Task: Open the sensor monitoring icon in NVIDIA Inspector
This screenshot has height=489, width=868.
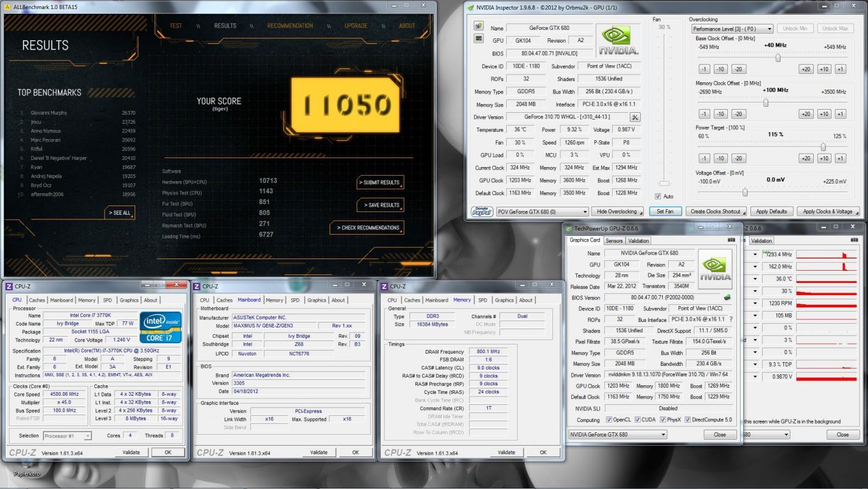Action: tap(479, 39)
